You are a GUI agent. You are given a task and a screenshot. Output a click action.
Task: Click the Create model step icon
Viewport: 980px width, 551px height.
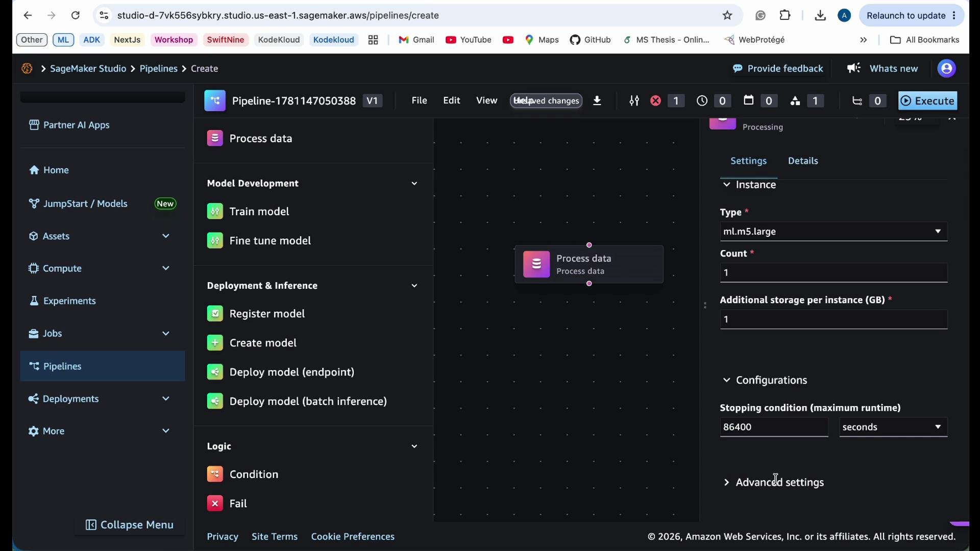click(x=215, y=343)
